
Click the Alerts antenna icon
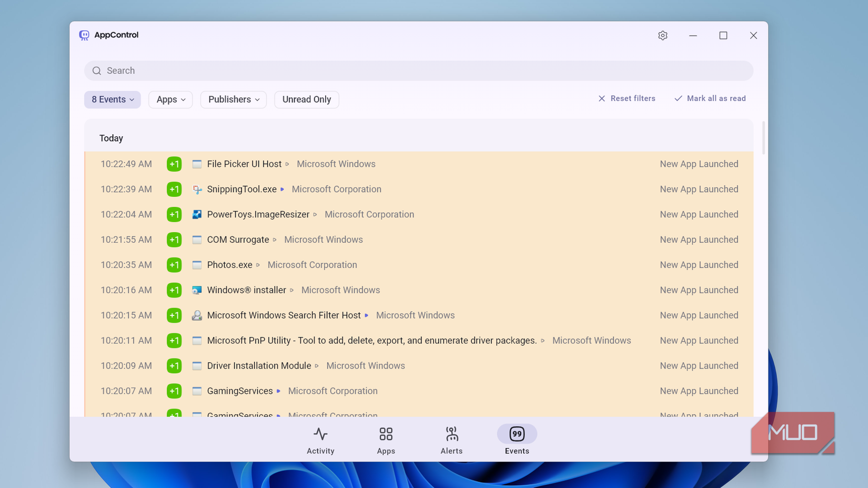(x=451, y=434)
